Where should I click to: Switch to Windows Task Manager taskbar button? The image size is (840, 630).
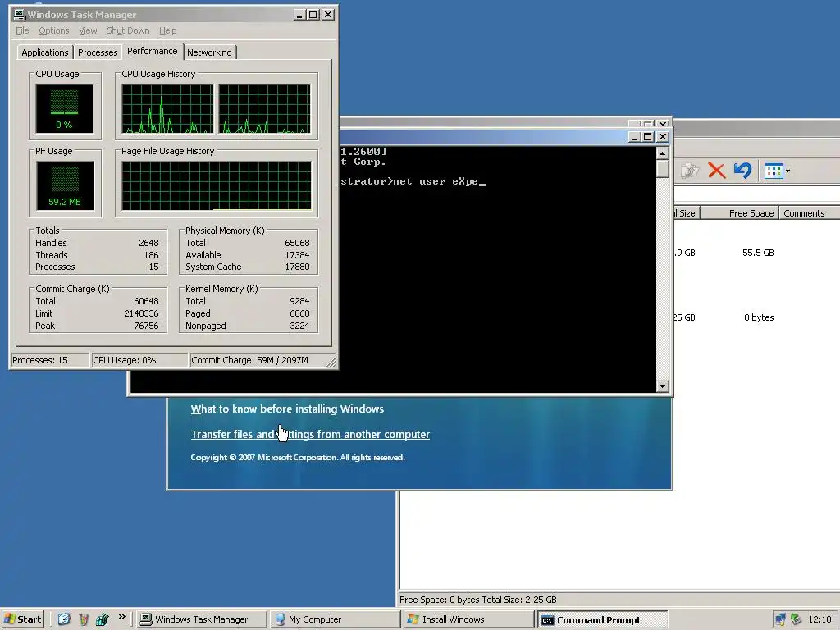(x=200, y=619)
